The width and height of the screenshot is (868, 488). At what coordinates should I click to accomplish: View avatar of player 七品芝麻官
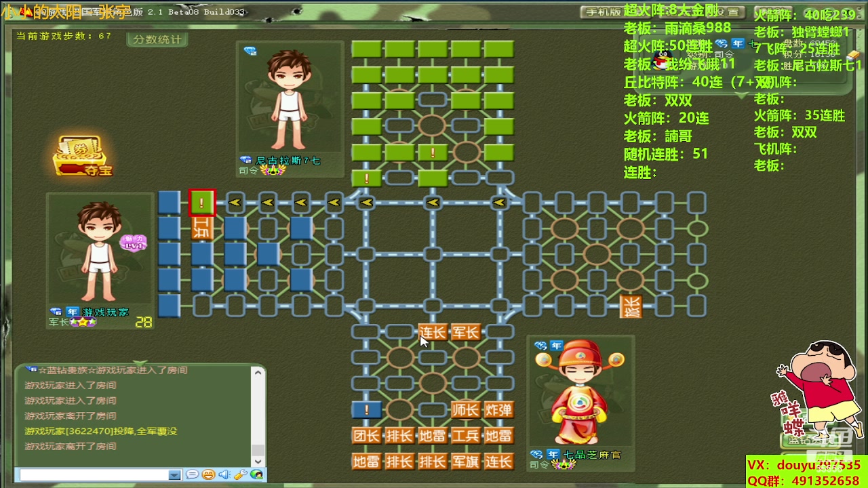click(x=580, y=393)
